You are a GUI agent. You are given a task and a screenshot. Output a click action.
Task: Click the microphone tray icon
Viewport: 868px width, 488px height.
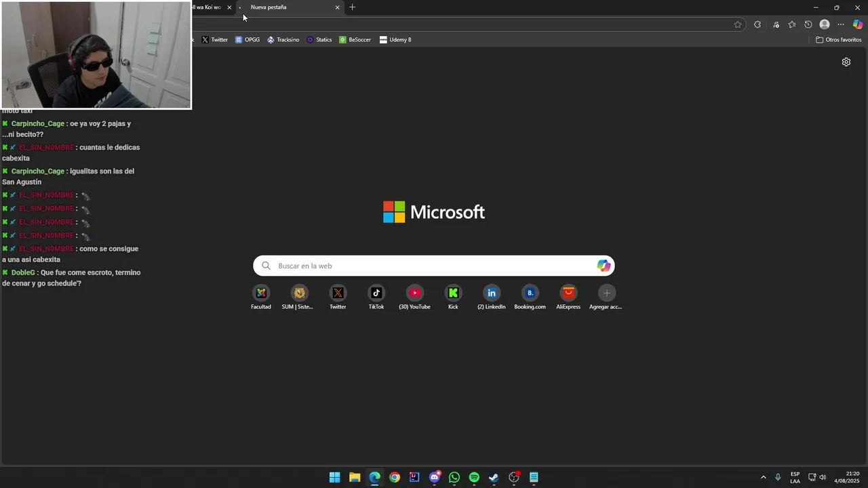point(778,477)
